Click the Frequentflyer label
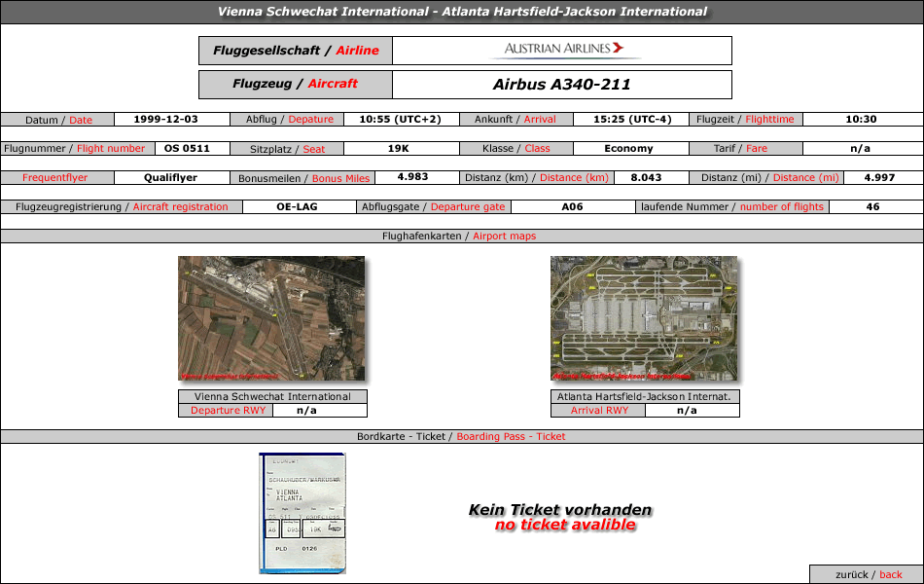 tap(55, 177)
